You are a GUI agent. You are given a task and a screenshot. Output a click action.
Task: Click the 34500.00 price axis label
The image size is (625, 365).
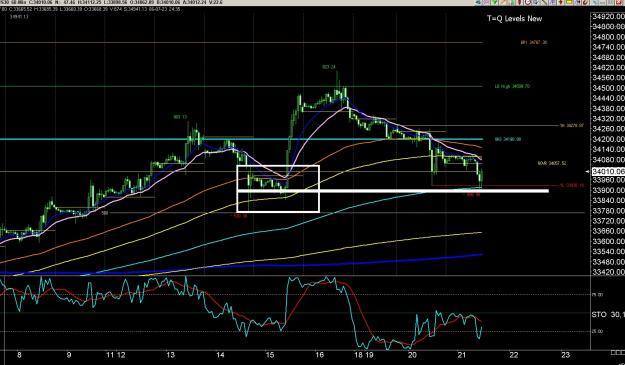[609, 88]
